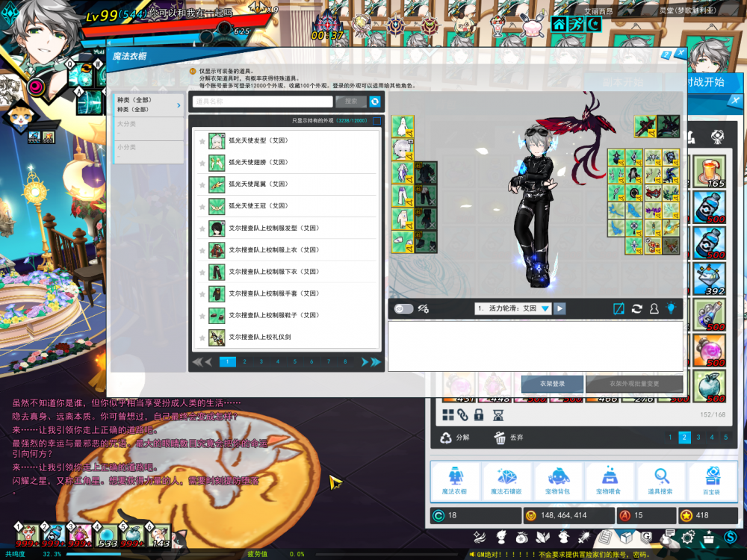Click the chain link icon in inventory
This screenshot has height=560, width=747.
click(462, 414)
